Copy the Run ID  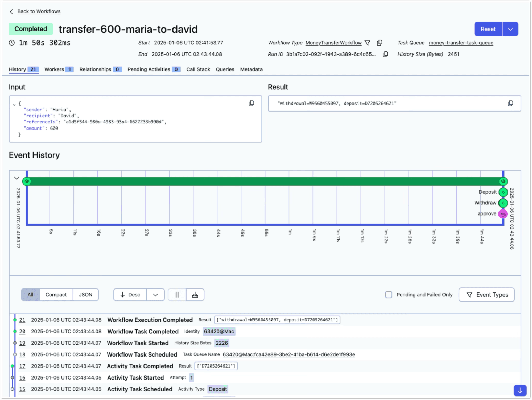click(x=385, y=54)
